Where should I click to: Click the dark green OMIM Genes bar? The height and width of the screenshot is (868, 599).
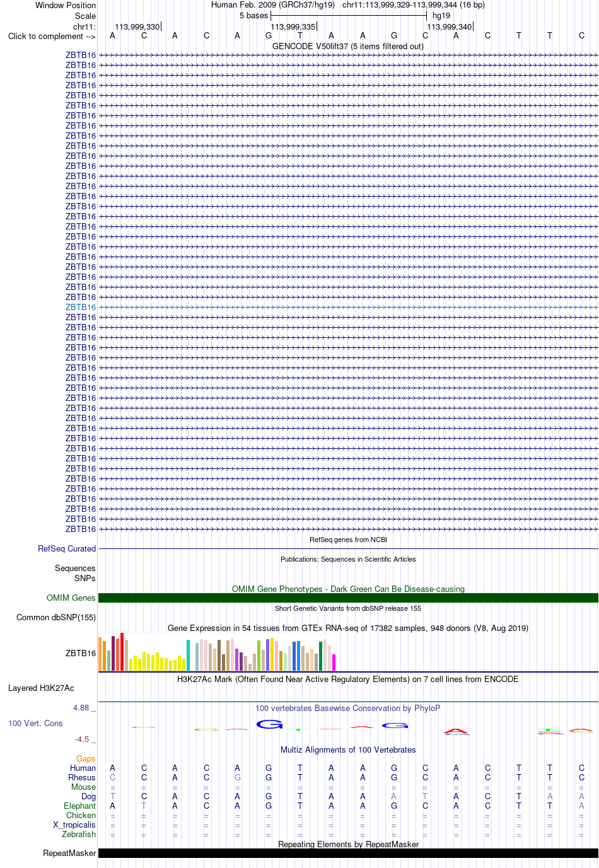(348, 598)
